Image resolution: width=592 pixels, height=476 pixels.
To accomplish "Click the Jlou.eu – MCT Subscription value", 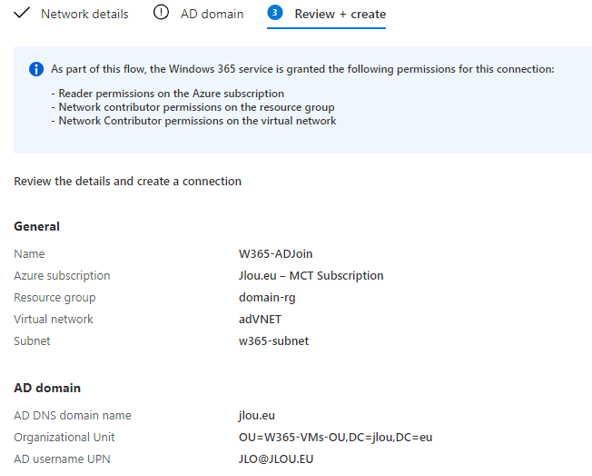I will 311,276.
